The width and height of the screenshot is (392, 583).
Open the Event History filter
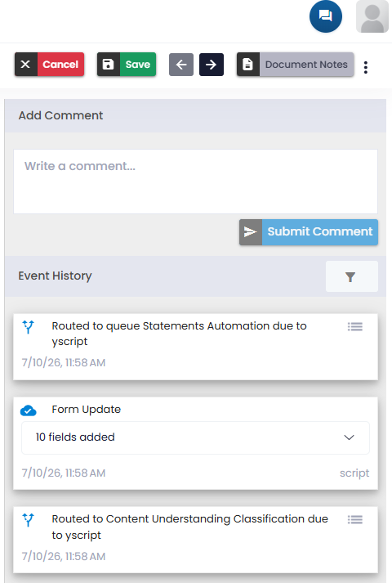pyautogui.click(x=351, y=276)
